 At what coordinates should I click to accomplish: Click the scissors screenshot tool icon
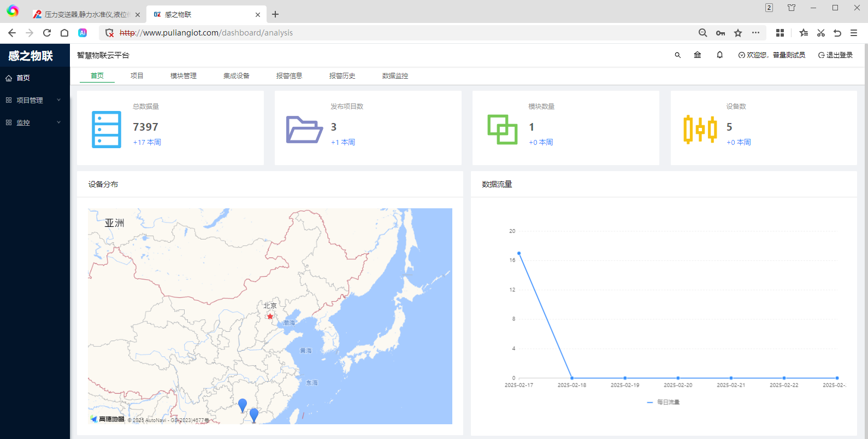[820, 33]
